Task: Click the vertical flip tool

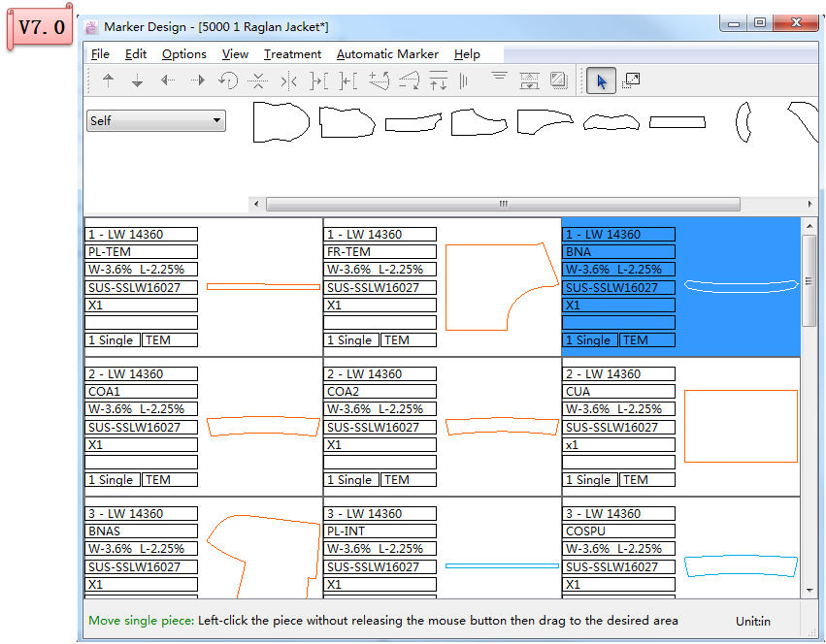Action: (x=258, y=80)
